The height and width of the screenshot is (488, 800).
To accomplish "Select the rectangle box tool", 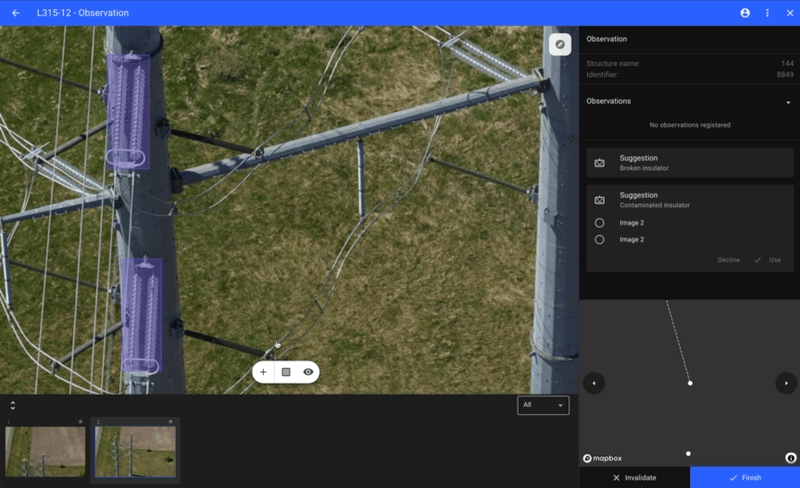I will point(286,372).
